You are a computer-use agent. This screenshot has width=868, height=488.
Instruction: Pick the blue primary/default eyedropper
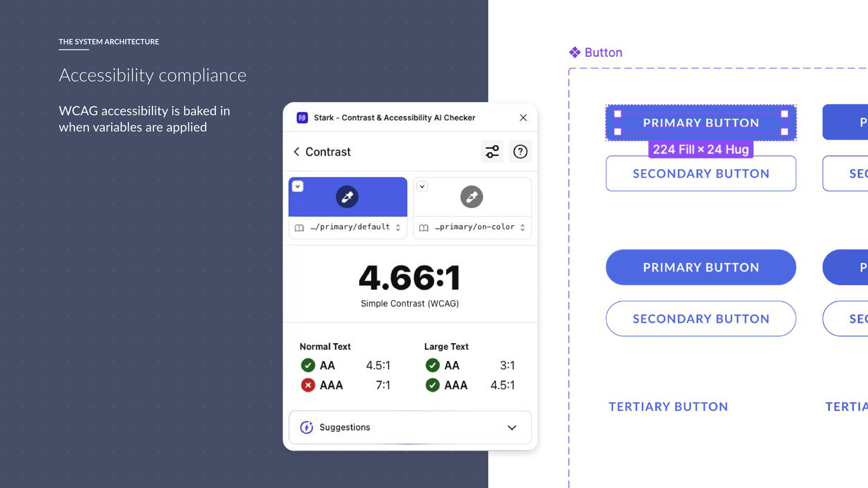pos(347,197)
